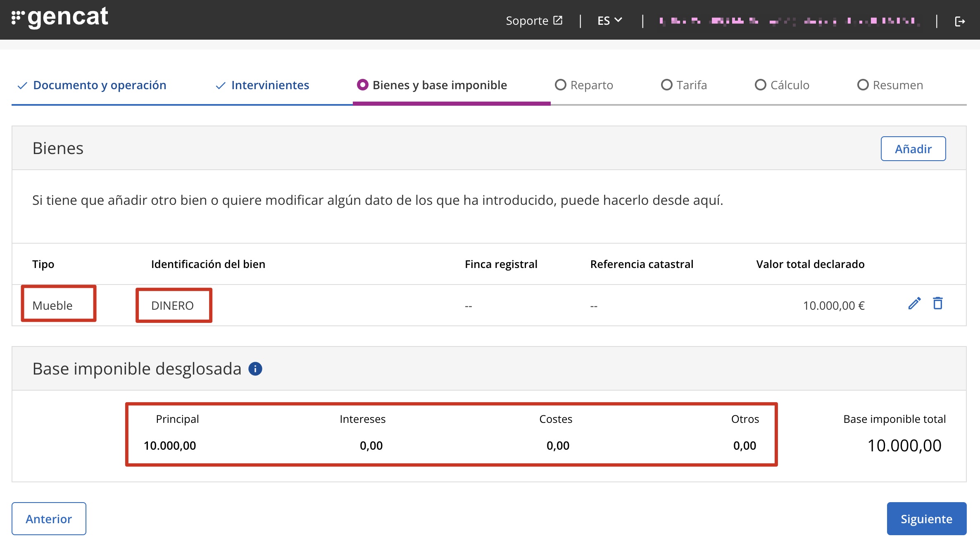
Task: Go to the Resumen step
Action: coord(897,85)
